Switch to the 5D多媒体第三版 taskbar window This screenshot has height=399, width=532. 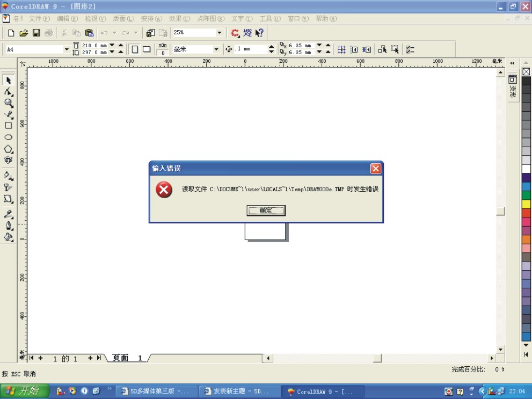point(156,391)
